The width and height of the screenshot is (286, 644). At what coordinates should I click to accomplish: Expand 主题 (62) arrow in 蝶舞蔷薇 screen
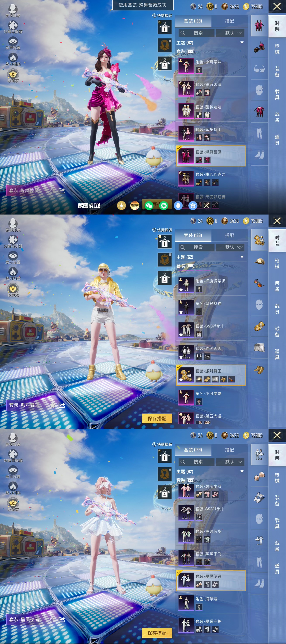pyautogui.click(x=242, y=43)
